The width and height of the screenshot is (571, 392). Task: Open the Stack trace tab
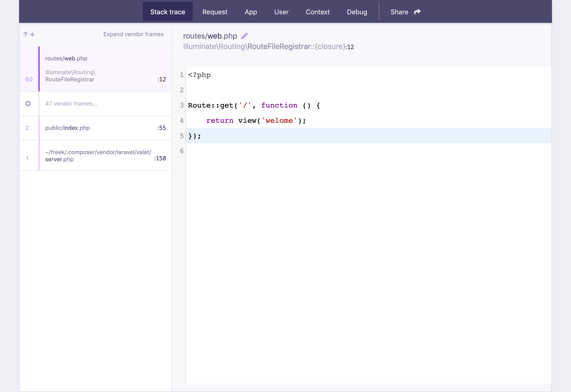(167, 12)
